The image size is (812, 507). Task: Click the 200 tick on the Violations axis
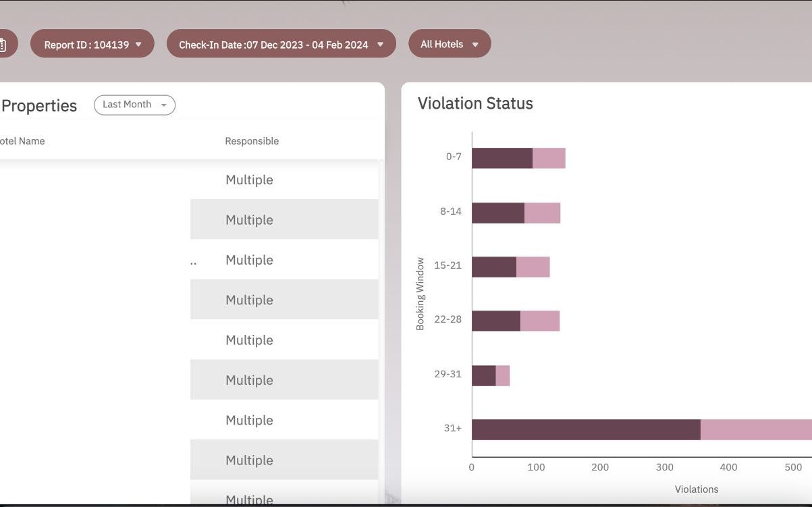(600, 467)
